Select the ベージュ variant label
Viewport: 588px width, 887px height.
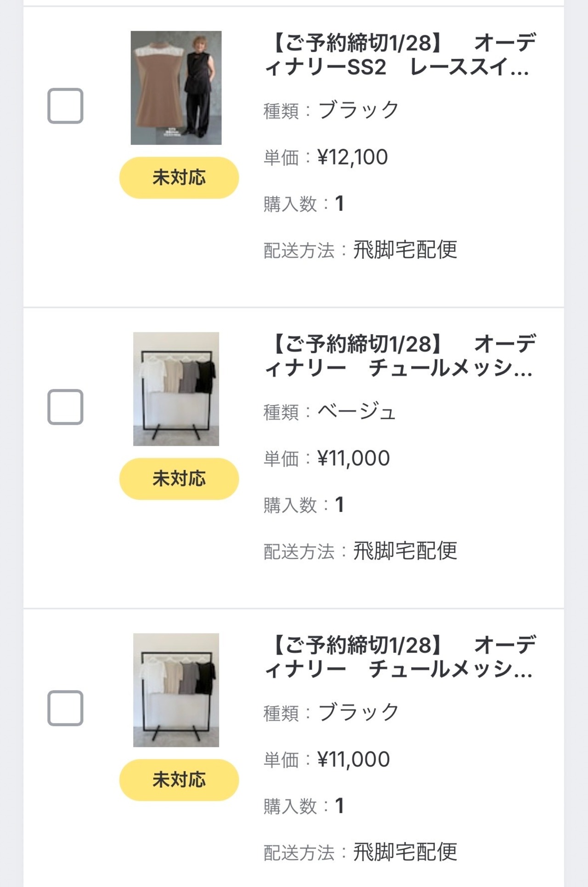click(x=356, y=411)
